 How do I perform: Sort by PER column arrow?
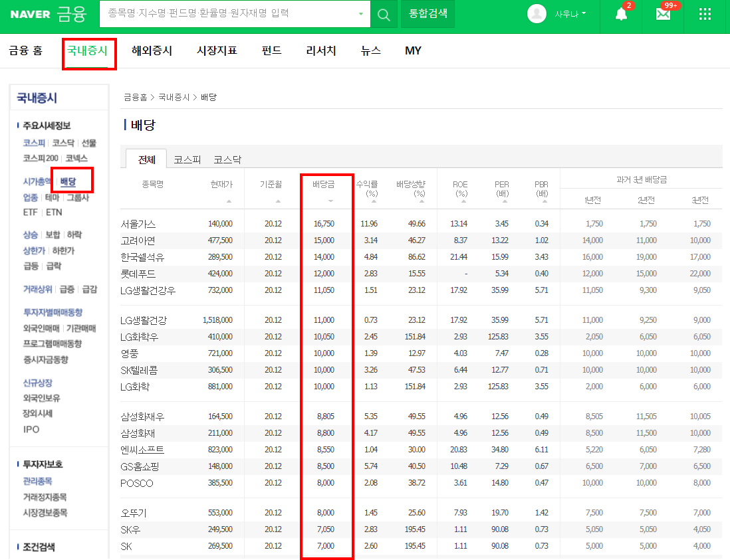tap(505, 201)
